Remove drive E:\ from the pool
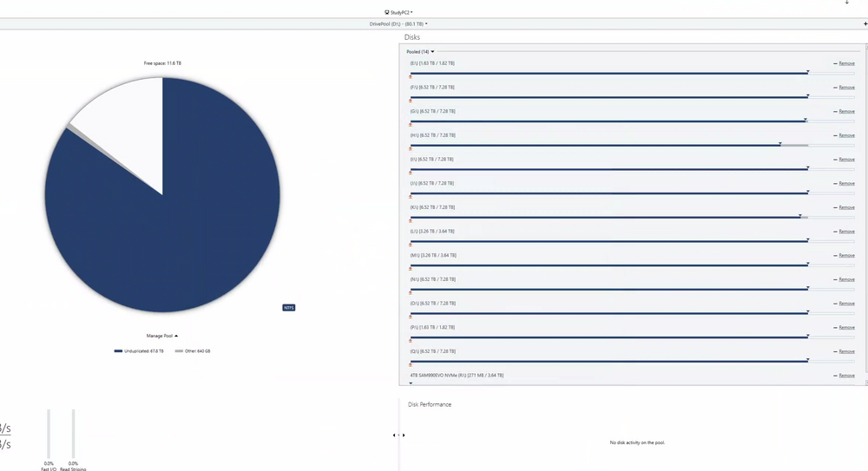Screen dimensions: 868x471 pyautogui.click(x=845, y=63)
